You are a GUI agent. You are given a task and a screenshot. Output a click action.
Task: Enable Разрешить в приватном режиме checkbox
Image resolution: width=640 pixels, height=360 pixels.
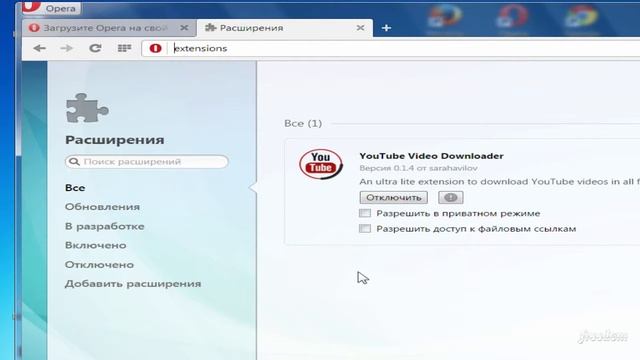coord(365,213)
